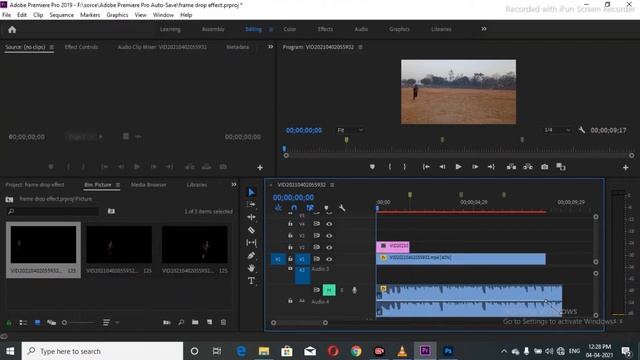Viewport: 640px width, 360px height.
Task: Open the Markers menu
Action: pos(90,15)
